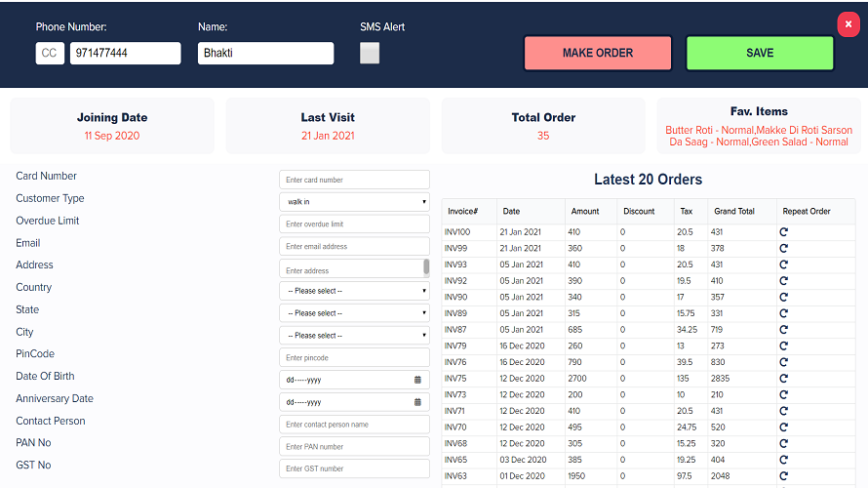
Task: Repeat order for invoice INV92
Action: [x=783, y=281]
